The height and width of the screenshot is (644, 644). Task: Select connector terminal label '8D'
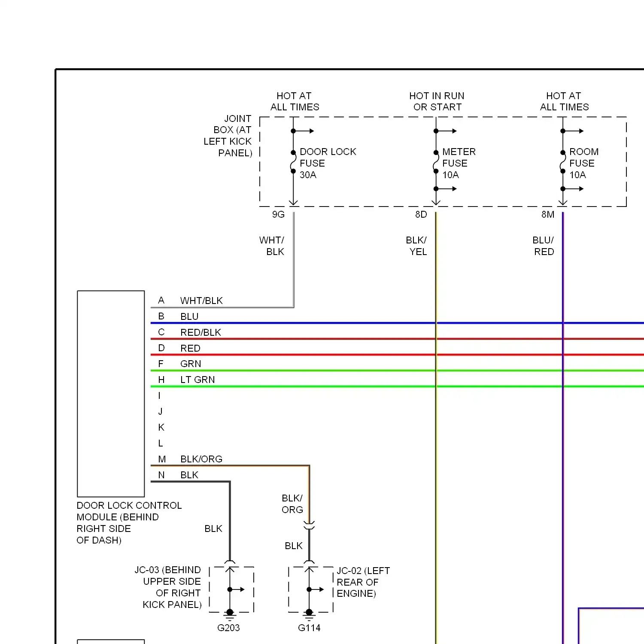421,214
